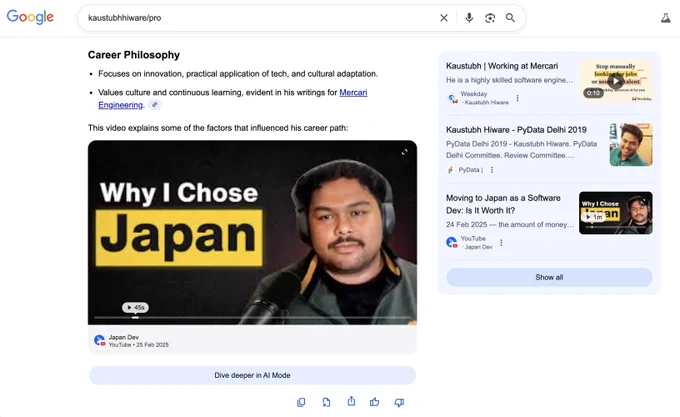Open Kaustubh Hiware PyData Delhi 2019 result
680x417 pixels.
(x=516, y=130)
